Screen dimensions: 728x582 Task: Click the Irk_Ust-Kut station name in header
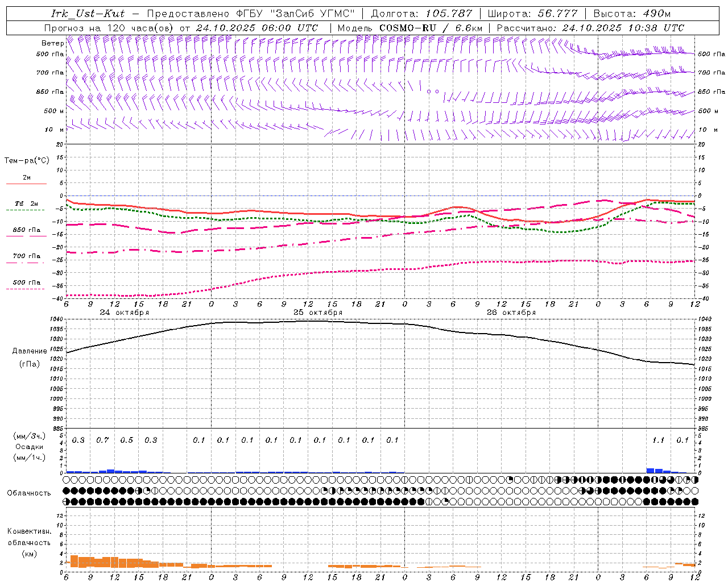pos(88,14)
